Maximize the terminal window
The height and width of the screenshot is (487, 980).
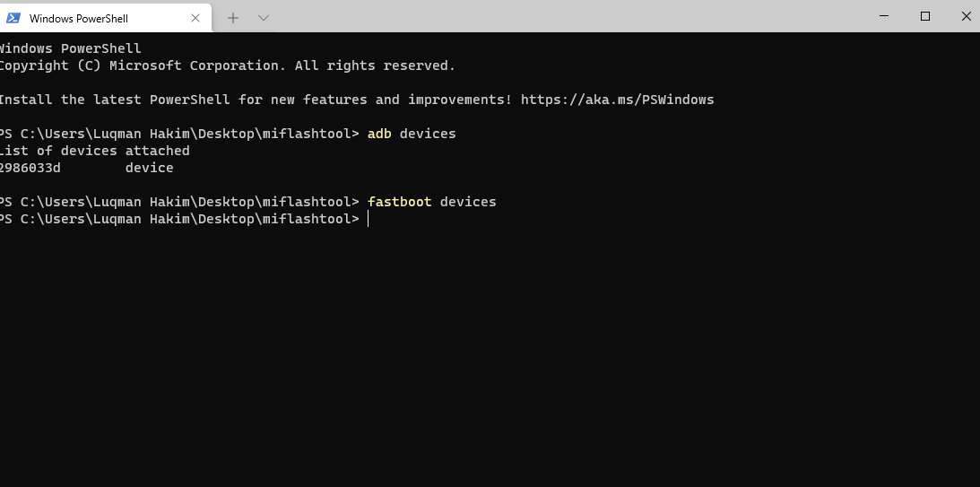click(x=925, y=16)
